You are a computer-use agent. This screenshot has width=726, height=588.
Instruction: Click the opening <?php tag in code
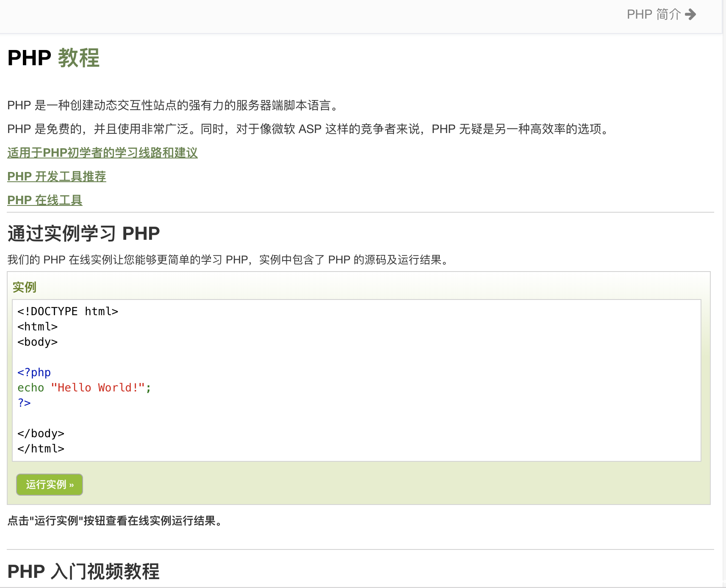pos(34,372)
